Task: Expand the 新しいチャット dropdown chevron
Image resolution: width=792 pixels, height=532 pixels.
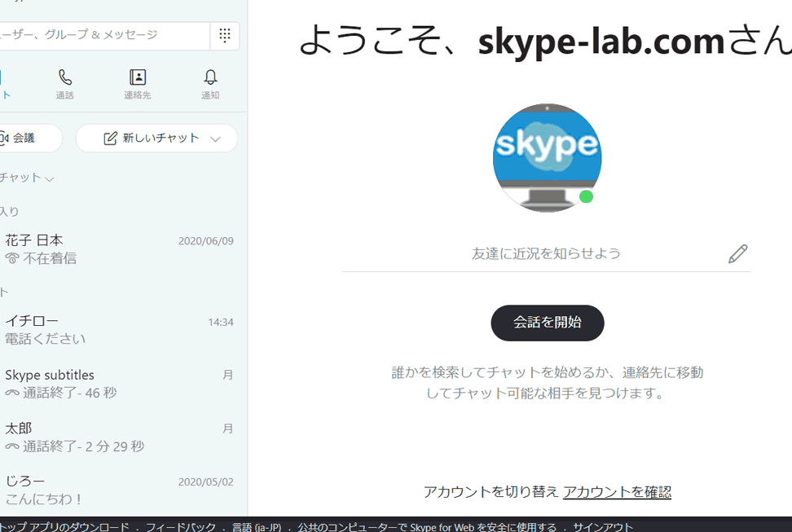Action: pyautogui.click(x=216, y=139)
